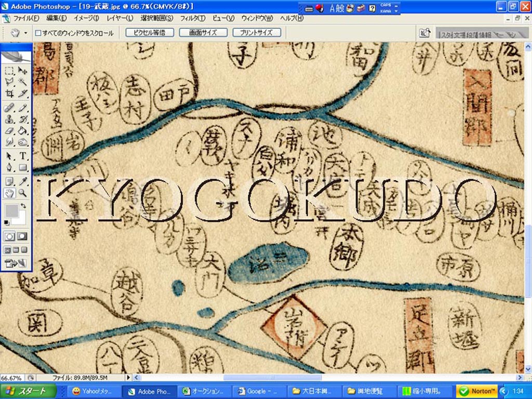Switch to Quick Mask mode
Screen dimensions: 532x399
(22, 236)
